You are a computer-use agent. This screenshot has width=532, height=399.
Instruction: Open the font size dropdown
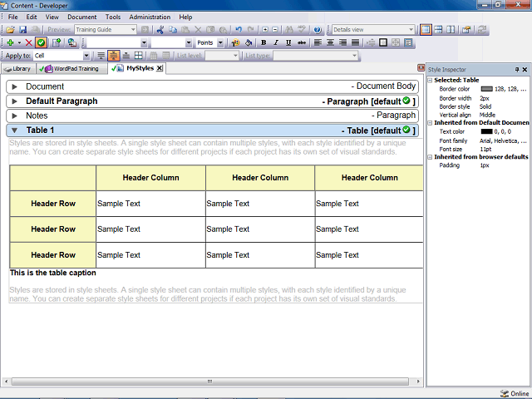coord(189,42)
